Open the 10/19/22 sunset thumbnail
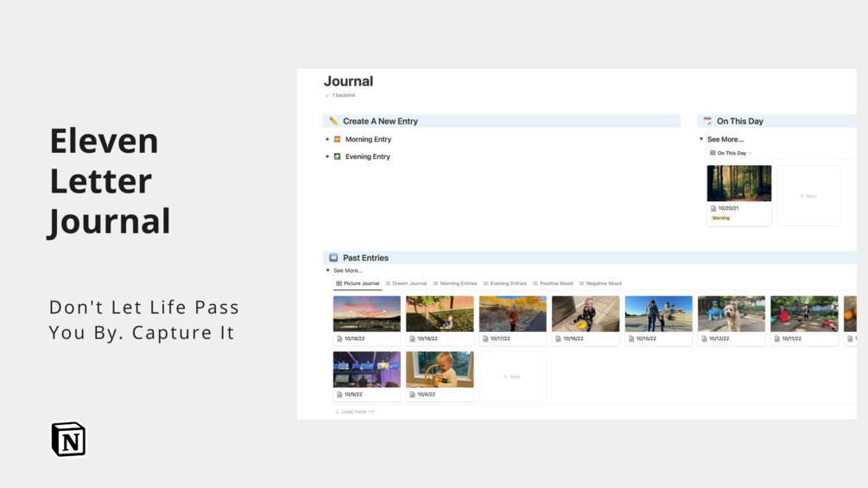The width and height of the screenshot is (868, 488). pos(366,314)
